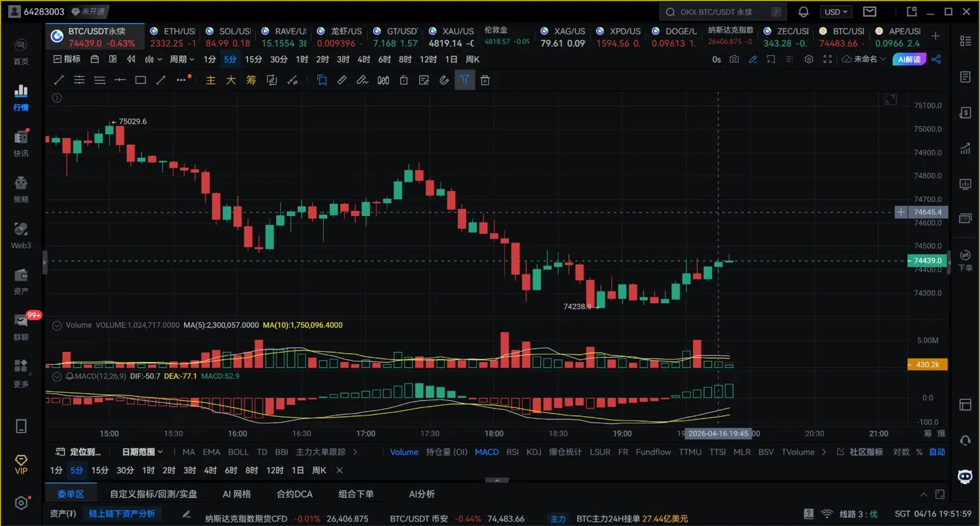Open the 合约DCA tab
The width and height of the screenshot is (980, 526).
pyautogui.click(x=295, y=494)
